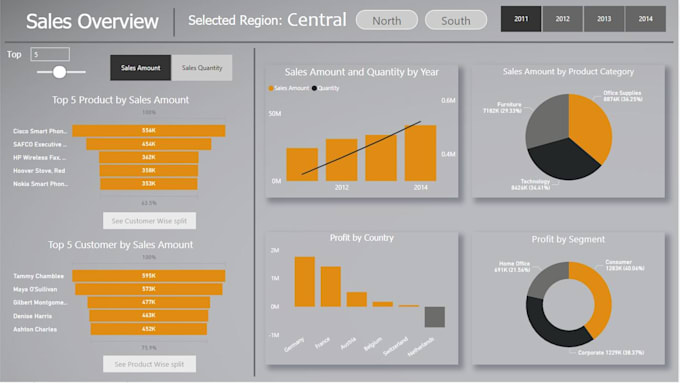Open See Customer Wise split
Viewport: 680px width, 383px height.
tap(149, 221)
